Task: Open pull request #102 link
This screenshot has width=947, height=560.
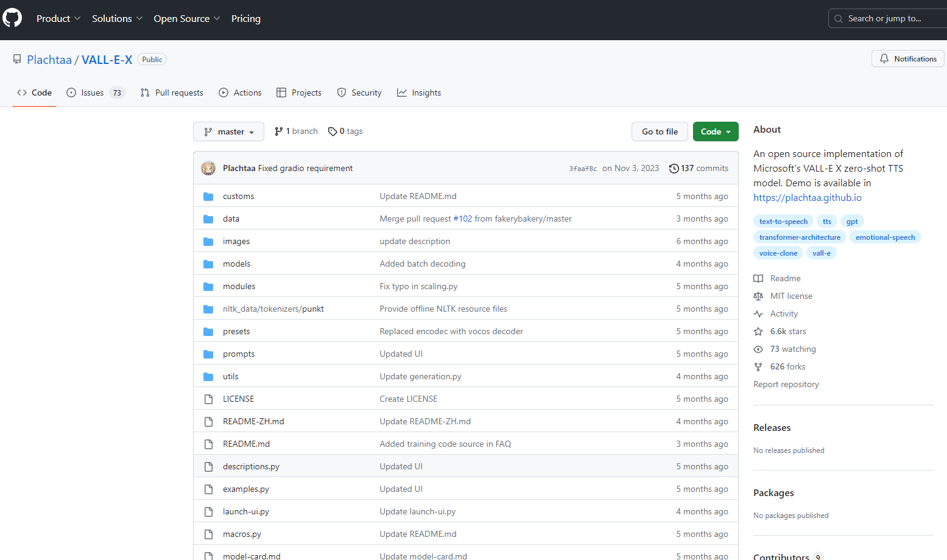Action: click(462, 219)
